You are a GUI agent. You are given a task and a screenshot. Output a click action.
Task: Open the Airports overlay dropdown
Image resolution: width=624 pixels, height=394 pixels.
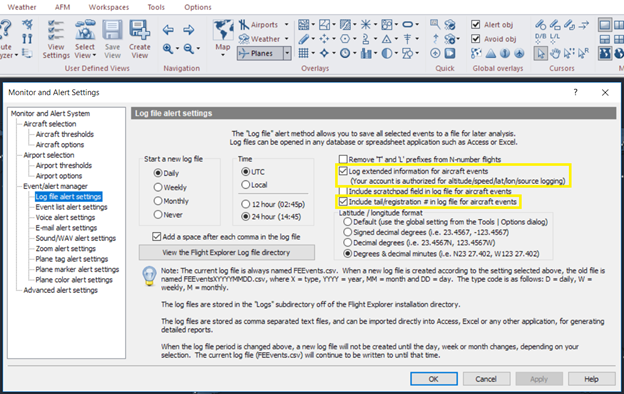pos(287,25)
